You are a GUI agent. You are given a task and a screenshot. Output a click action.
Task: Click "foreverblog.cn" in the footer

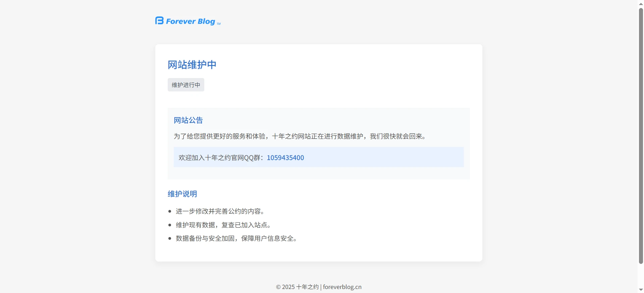click(x=342, y=287)
